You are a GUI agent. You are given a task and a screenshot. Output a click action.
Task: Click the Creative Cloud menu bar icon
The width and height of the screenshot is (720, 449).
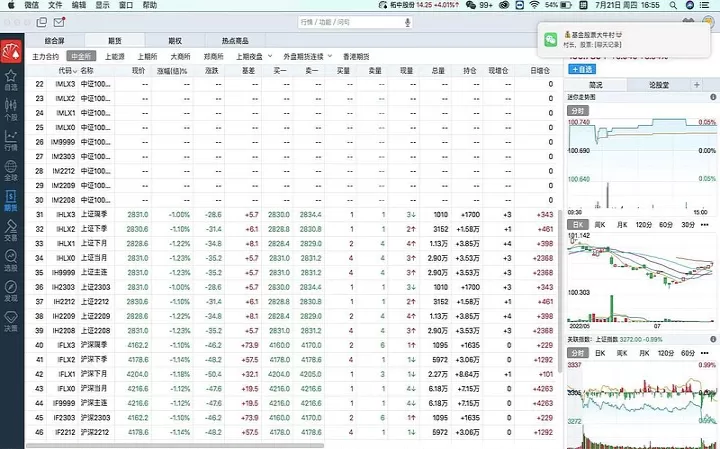(504, 5)
